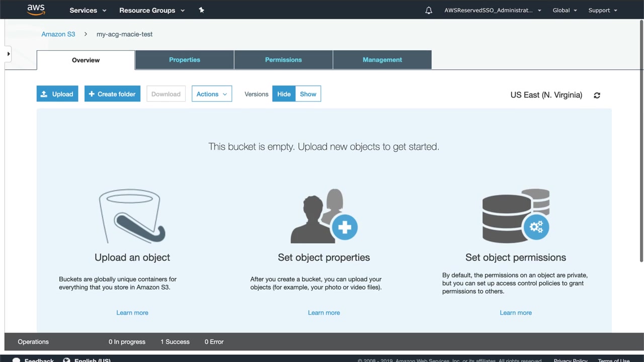Select Hide for object versions
The image size is (644, 362).
tap(284, 94)
